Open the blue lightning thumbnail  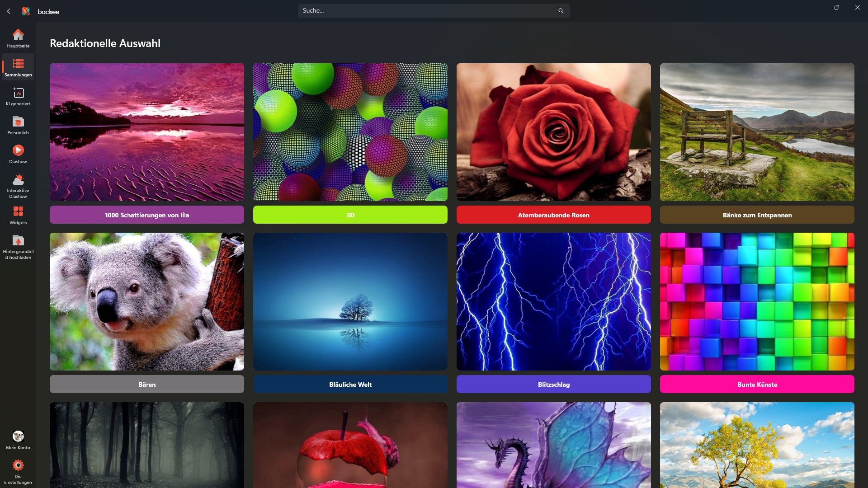[x=554, y=301]
